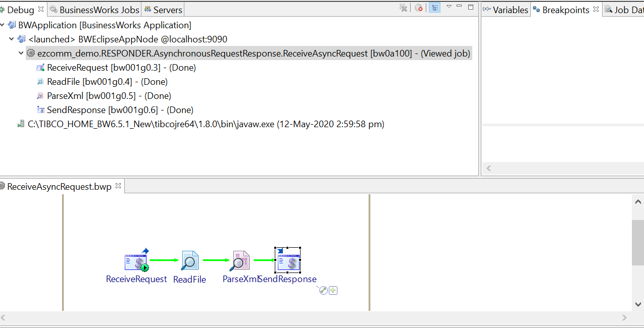
Task: Click the gear icon of the viewed job row
Action: pos(31,53)
